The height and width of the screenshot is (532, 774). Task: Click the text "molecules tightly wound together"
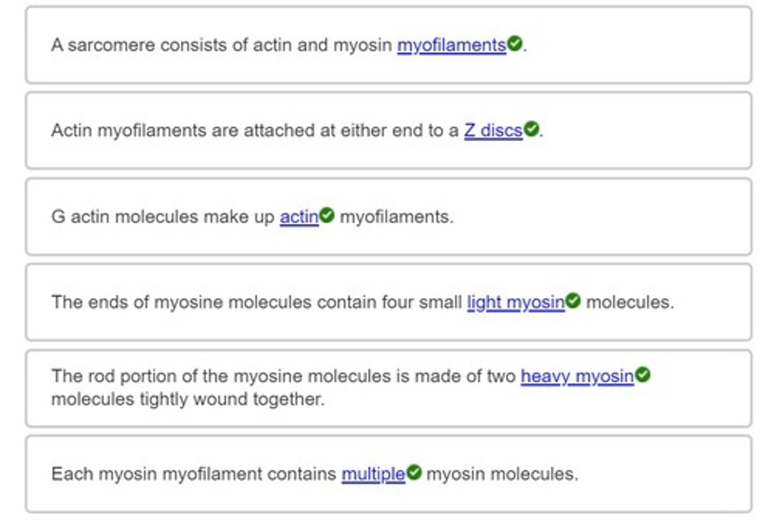[x=188, y=399]
